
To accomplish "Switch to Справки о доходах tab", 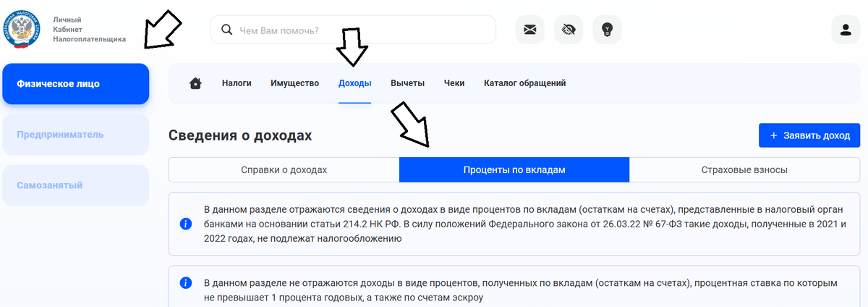I will [x=284, y=170].
